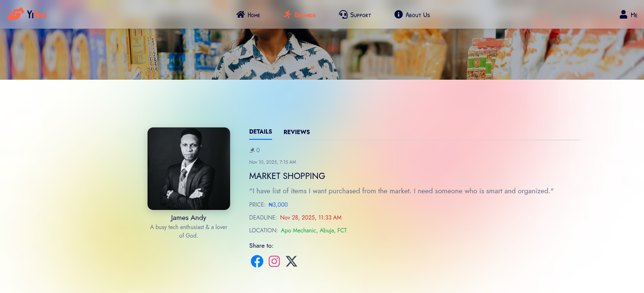
Task: Click the Support headset icon
Action: tap(343, 14)
